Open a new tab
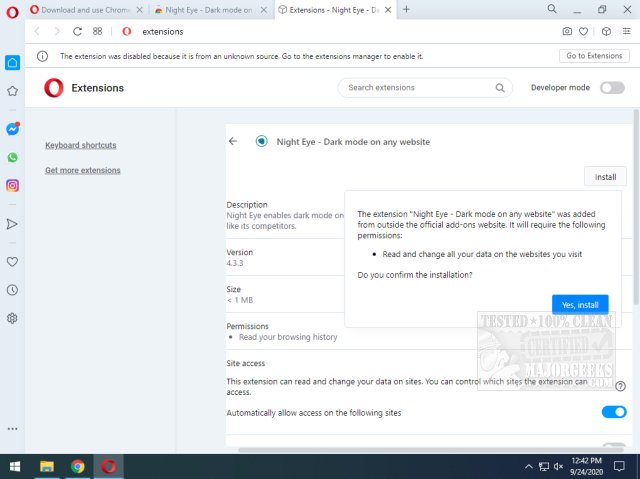This screenshot has width=640, height=479. click(x=406, y=9)
